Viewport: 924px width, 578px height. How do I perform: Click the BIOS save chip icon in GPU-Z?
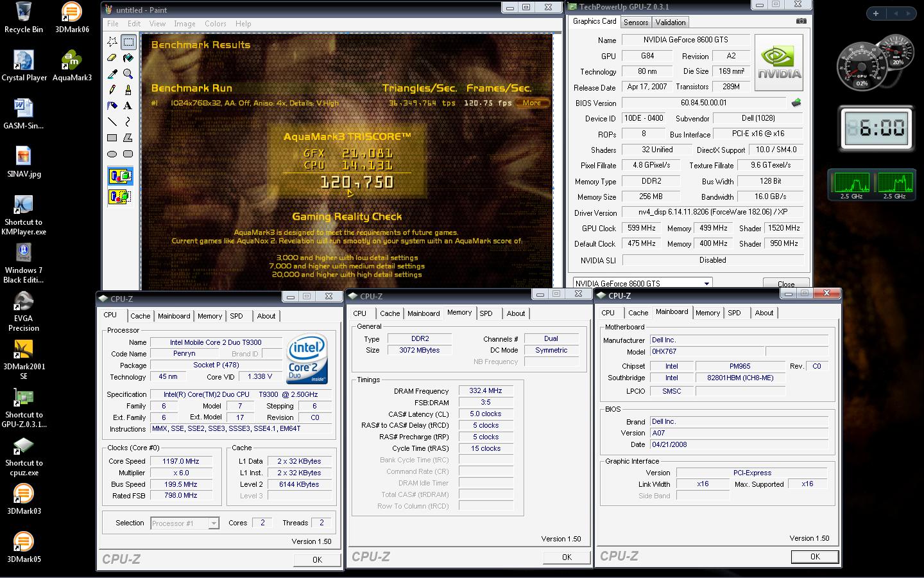(796, 103)
